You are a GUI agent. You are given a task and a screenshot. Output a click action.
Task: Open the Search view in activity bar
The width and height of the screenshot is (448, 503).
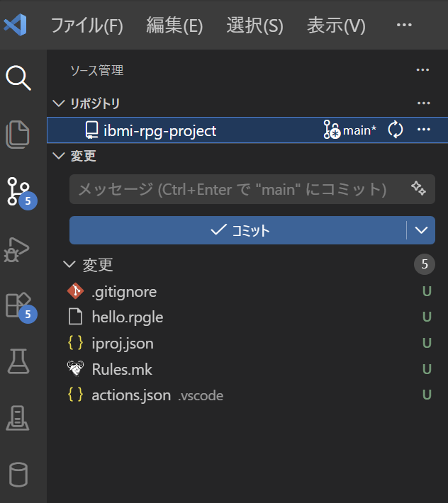pyautogui.click(x=19, y=77)
